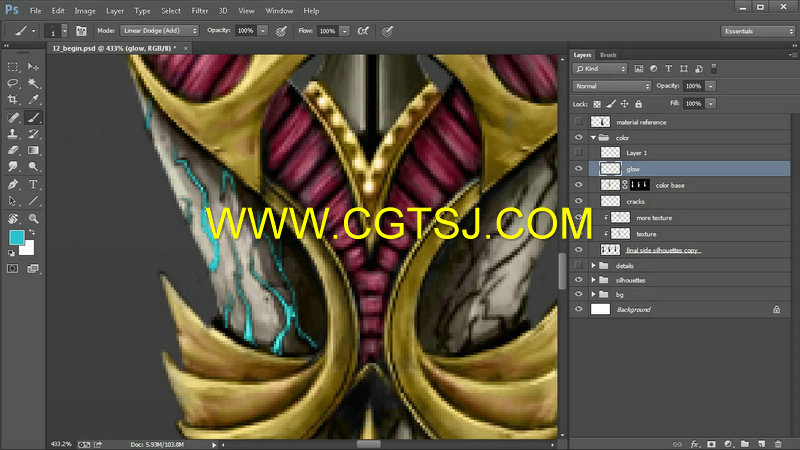Open the Window menu
The image size is (800, 450).
(x=279, y=11)
